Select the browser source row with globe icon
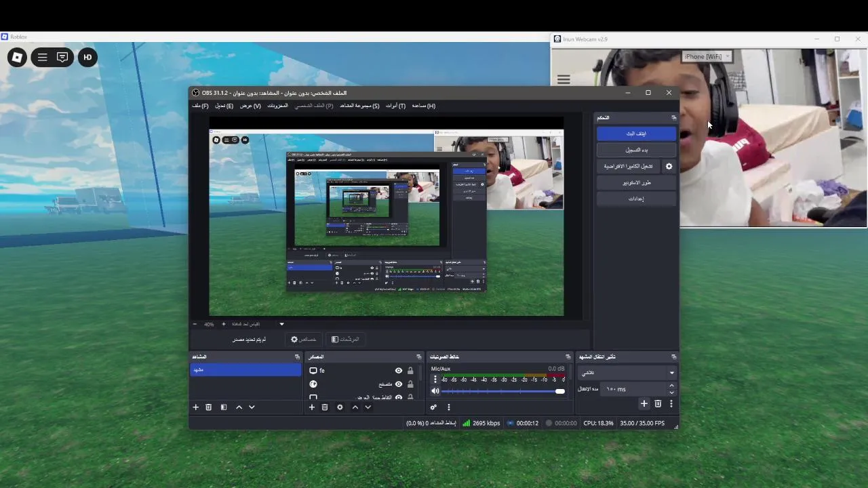Viewport: 868px width, 488px height. [x=362, y=384]
